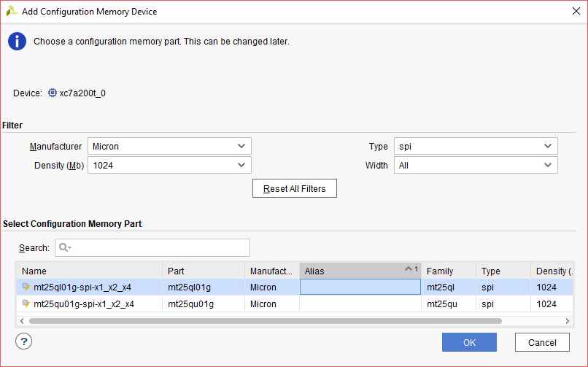Viewport: 588px width, 367px height.
Task: Open the Type filter dropdown
Action: [x=476, y=146]
